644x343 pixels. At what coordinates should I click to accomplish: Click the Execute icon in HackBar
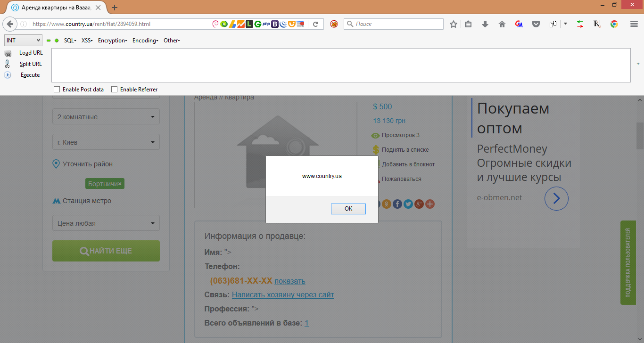point(8,74)
